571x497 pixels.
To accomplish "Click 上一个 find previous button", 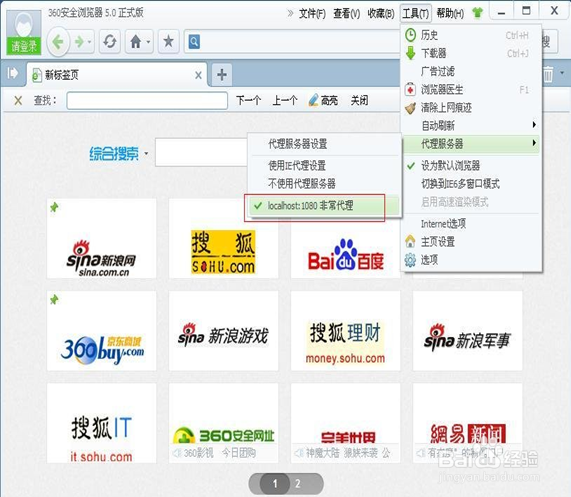I will point(285,100).
